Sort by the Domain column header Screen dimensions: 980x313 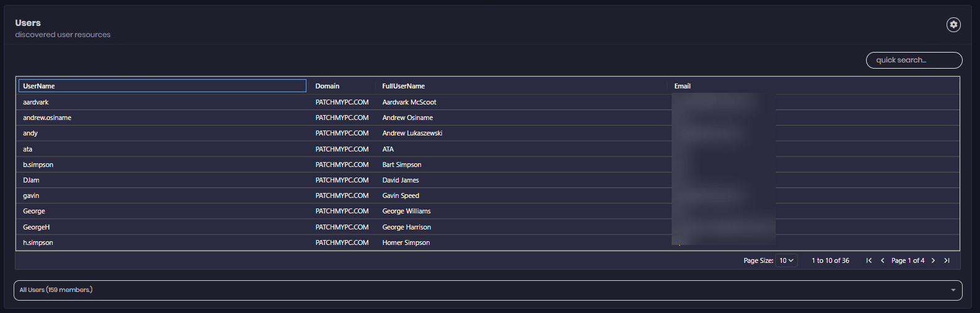coord(327,86)
